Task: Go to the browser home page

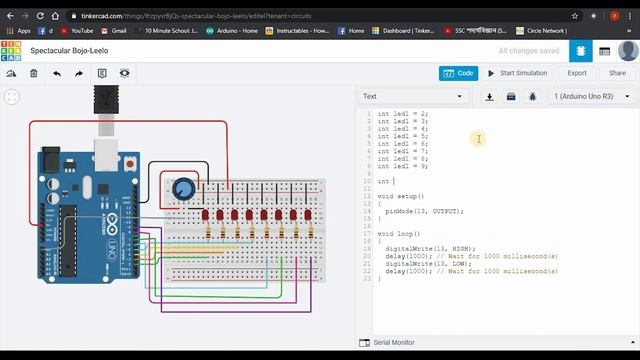Action: pyautogui.click(x=55, y=16)
